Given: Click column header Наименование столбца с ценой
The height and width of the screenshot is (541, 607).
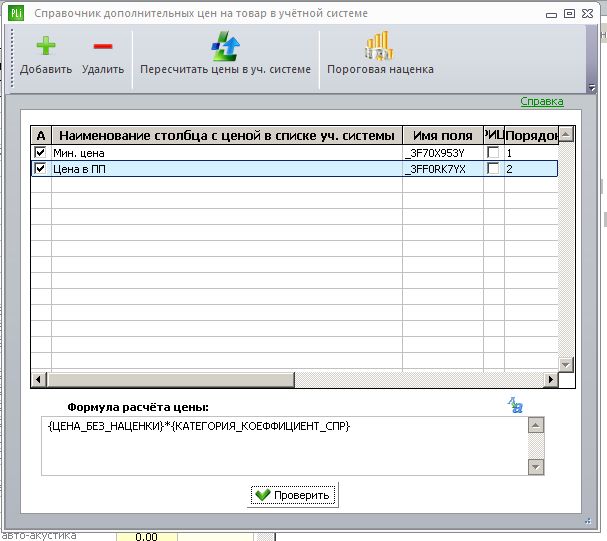Looking at the screenshot, I should pos(227,135).
